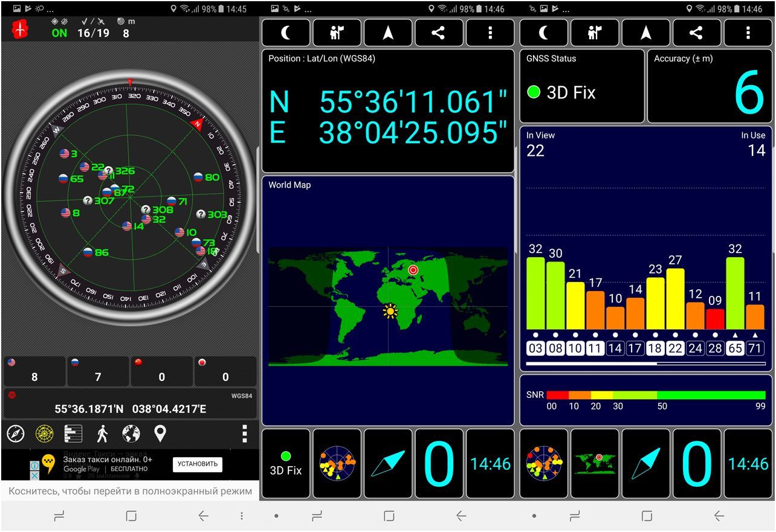The image size is (776, 532).
Task: Toggle night mode moon on Position screen
Action: 286,33
